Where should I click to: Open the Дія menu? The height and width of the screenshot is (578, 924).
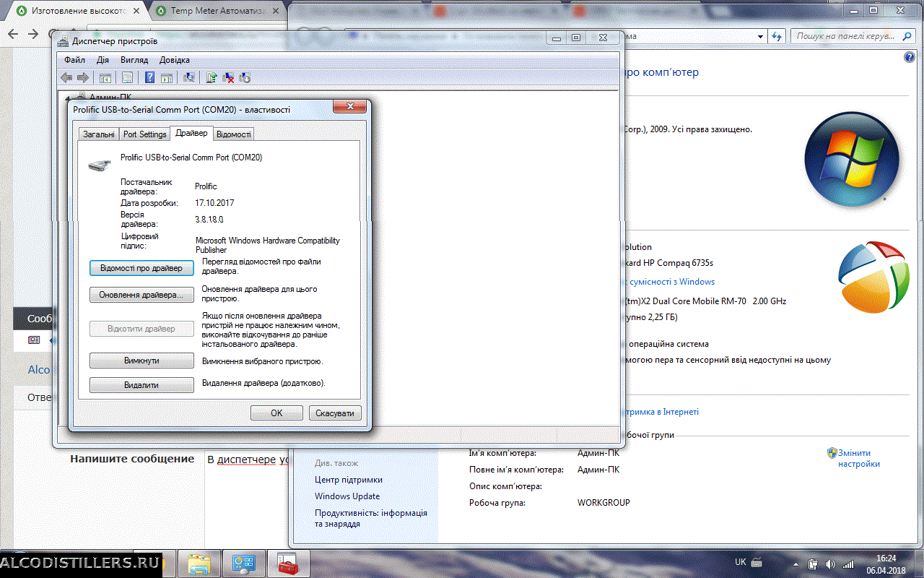(103, 60)
